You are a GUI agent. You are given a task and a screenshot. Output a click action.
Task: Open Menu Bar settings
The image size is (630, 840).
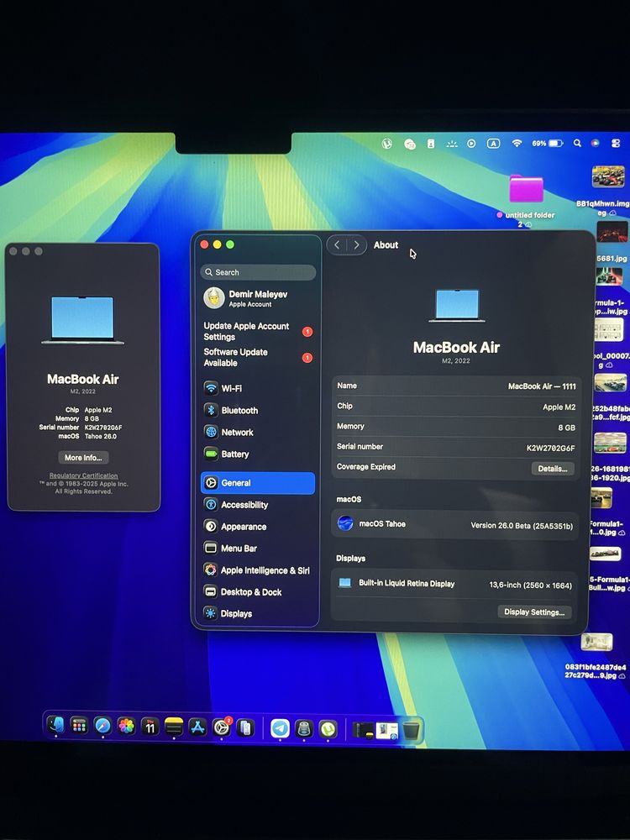(258, 548)
